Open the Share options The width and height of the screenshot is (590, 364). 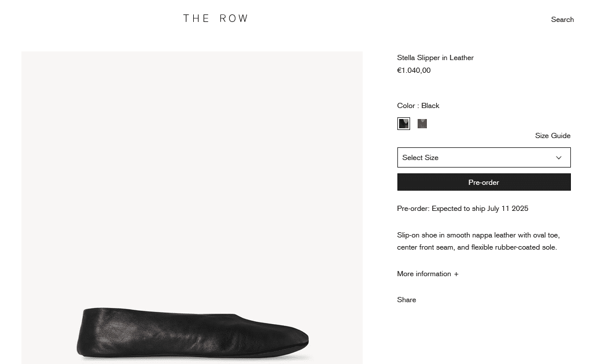point(406,300)
